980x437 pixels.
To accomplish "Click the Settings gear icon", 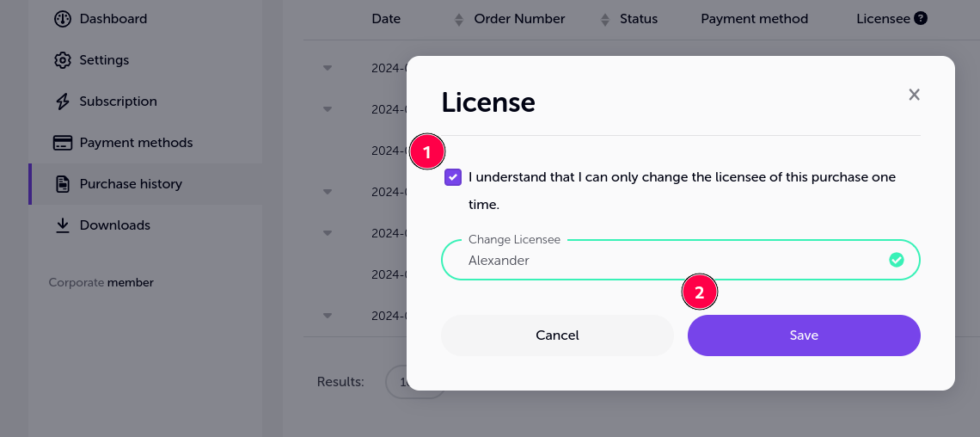I will pos(63,60).
